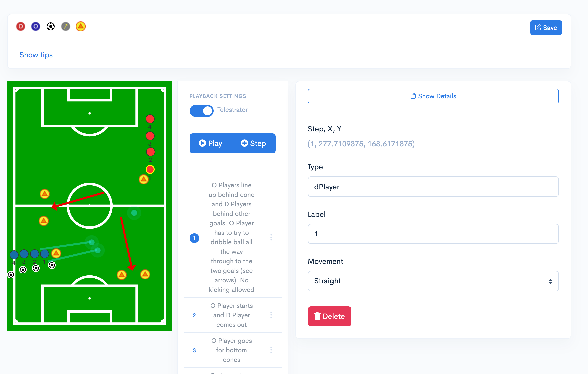This screenshot has width=588, height=374.
Task: Toggle the Telestrator switch
Action: 201,111
